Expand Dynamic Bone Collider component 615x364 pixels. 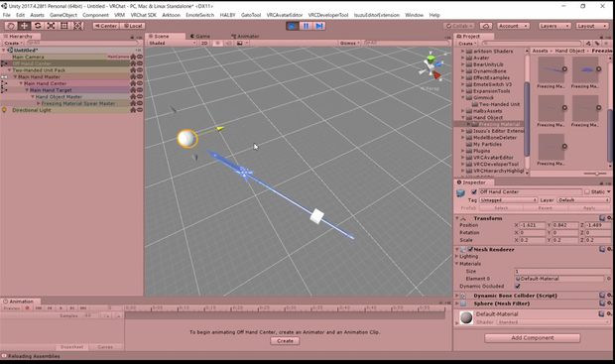[x=457, y=296]
